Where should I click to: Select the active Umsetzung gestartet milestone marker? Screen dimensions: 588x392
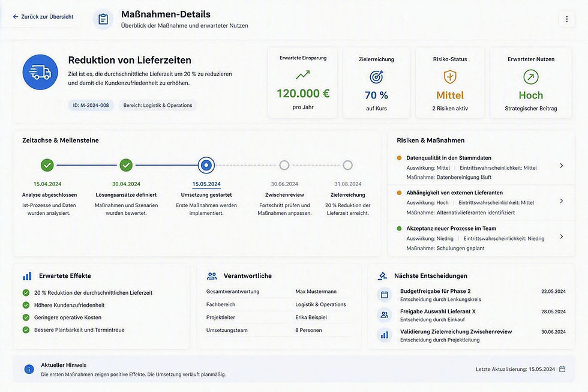pyautogui.click(x=206, y=165)
